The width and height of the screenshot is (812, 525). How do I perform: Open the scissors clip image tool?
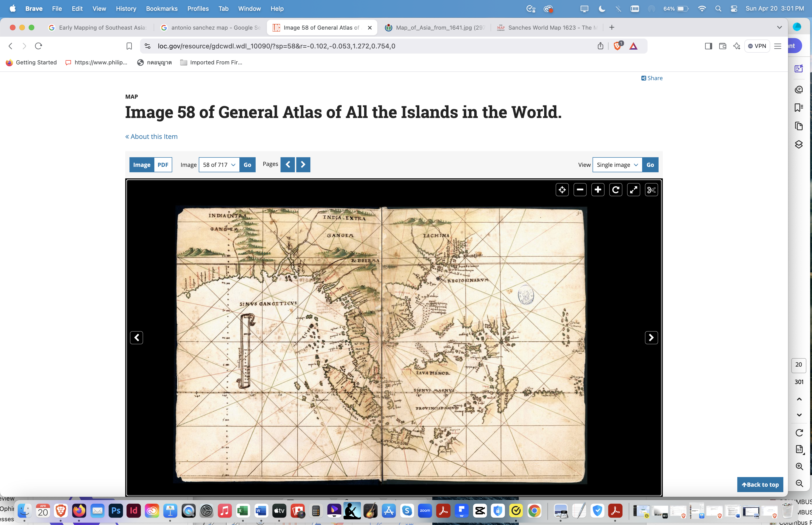(x=651, y=190)
